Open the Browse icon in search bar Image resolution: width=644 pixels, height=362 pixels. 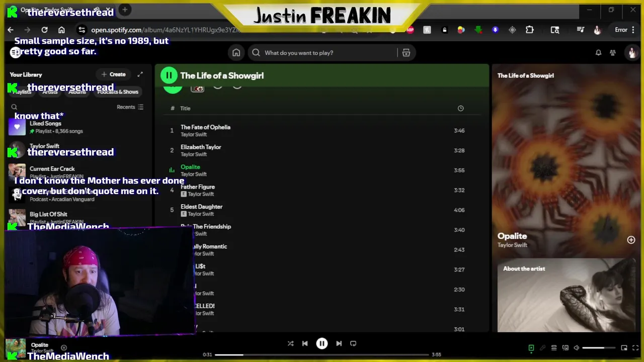[x=406, y=53]
